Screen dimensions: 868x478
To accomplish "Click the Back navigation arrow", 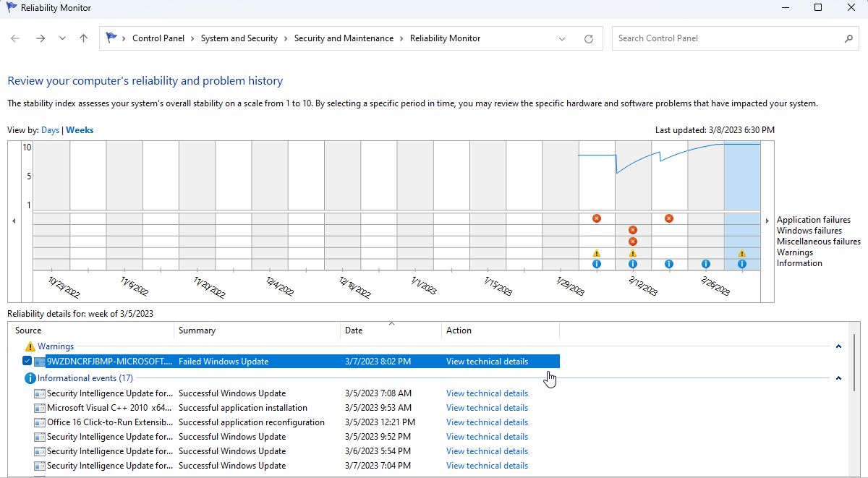I will click(14, 38).
